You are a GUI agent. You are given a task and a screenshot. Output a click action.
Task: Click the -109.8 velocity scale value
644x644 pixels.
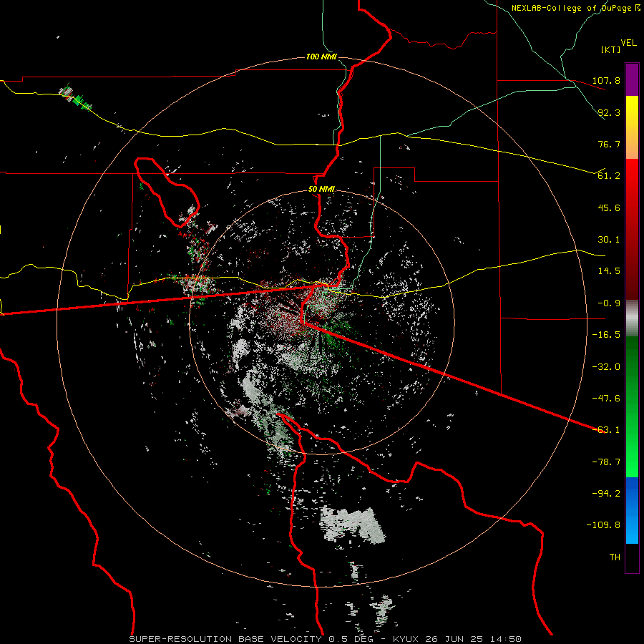[603, 525]
